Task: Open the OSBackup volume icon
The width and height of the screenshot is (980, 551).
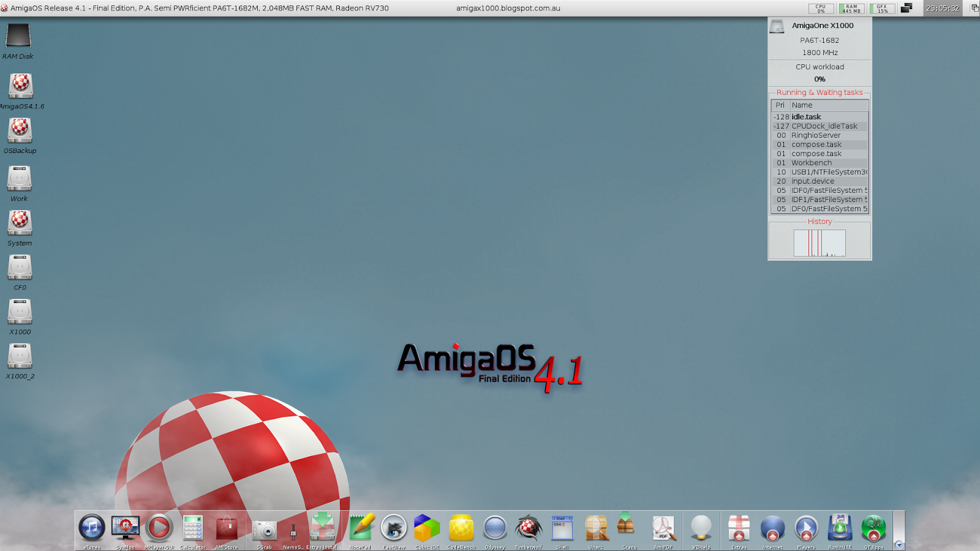Action: click(x=20, y=130)
